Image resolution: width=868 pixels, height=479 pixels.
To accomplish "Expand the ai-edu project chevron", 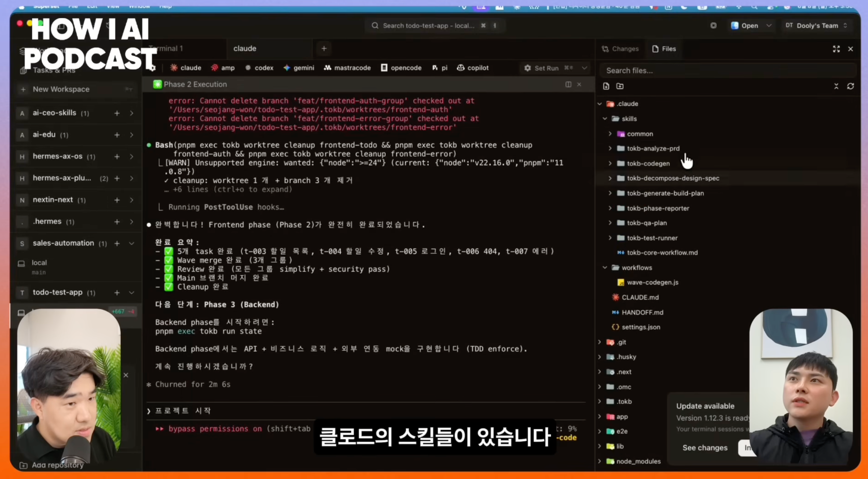I will (x=132, y=135).
